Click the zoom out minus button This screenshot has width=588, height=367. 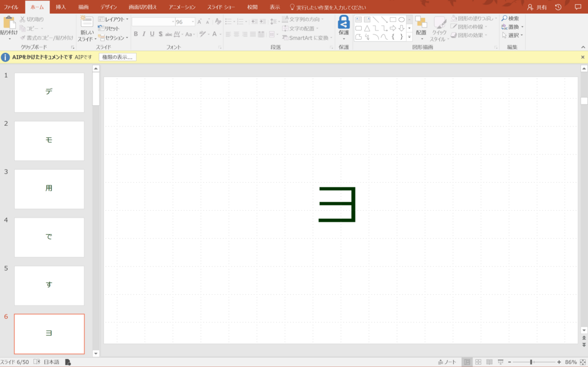click(510, 362)
